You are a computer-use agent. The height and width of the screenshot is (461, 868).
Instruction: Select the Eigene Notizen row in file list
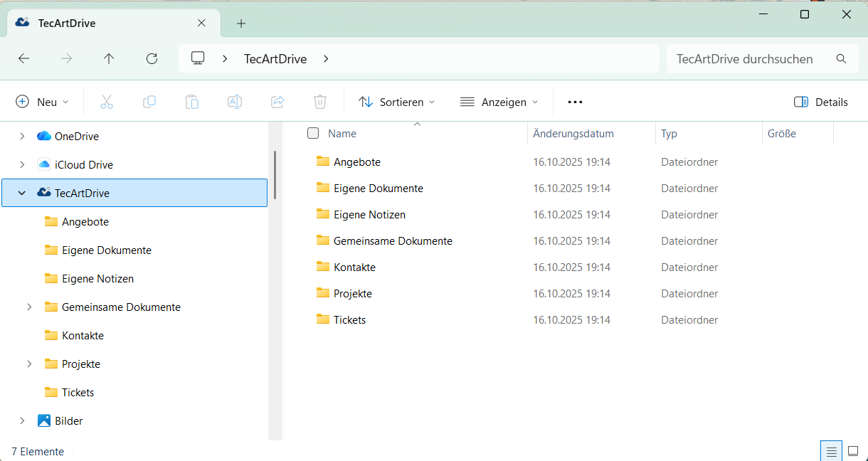[569, 214]
